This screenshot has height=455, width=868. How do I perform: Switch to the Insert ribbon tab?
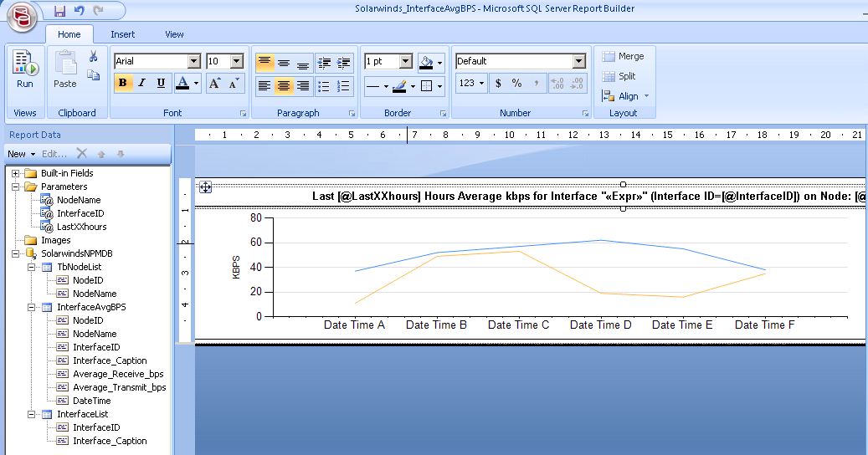coord(123,34)
